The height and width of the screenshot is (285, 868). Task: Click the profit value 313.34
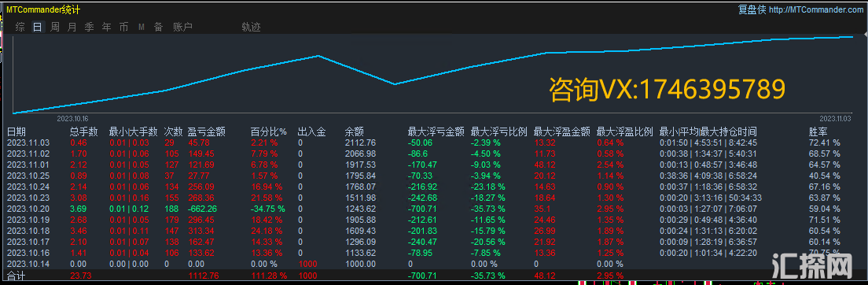[201, 231]
